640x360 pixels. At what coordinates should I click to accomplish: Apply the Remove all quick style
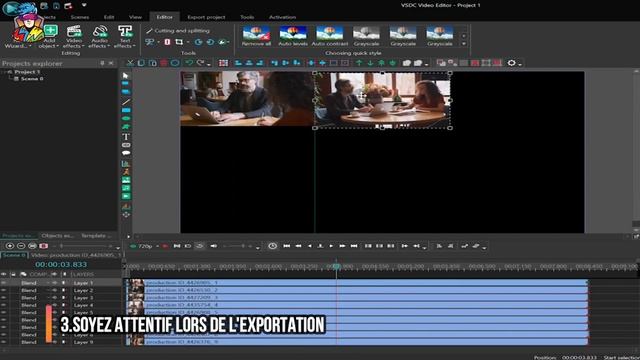(x=256, y=36)
